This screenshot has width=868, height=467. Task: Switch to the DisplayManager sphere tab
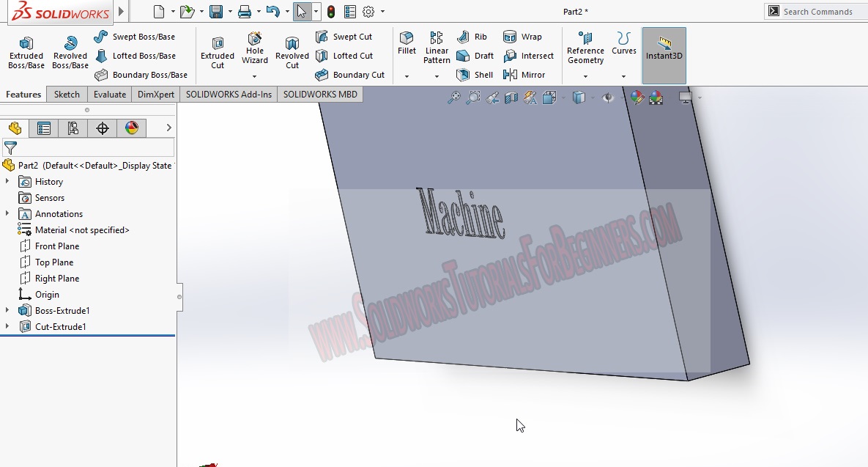(x=130, y=128)
